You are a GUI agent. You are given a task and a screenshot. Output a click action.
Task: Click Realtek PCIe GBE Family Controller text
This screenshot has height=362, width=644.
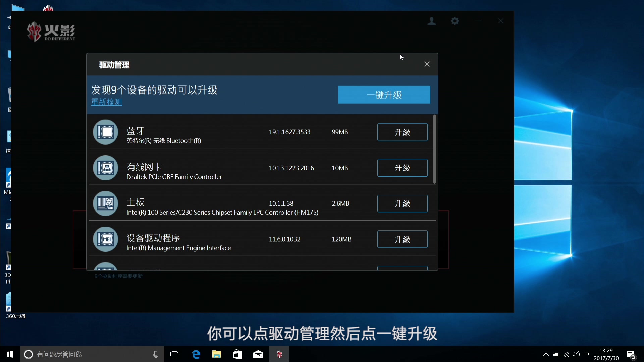click(174, 177)
